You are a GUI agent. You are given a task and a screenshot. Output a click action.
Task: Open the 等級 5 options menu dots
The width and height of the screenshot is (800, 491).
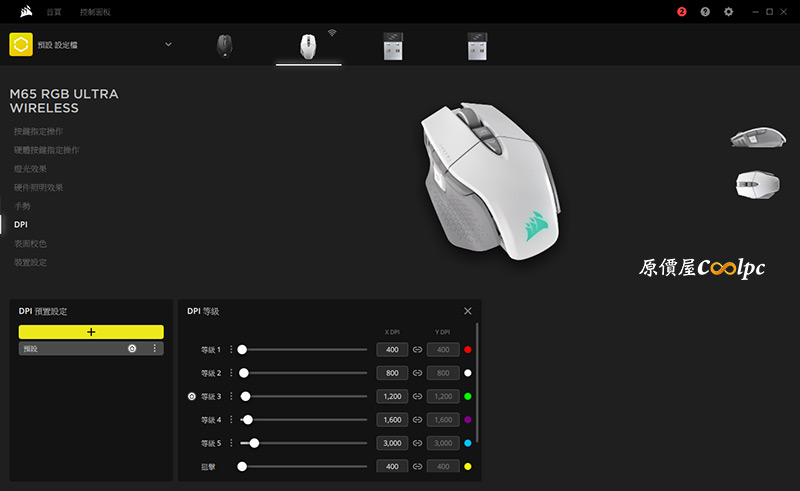231,443
